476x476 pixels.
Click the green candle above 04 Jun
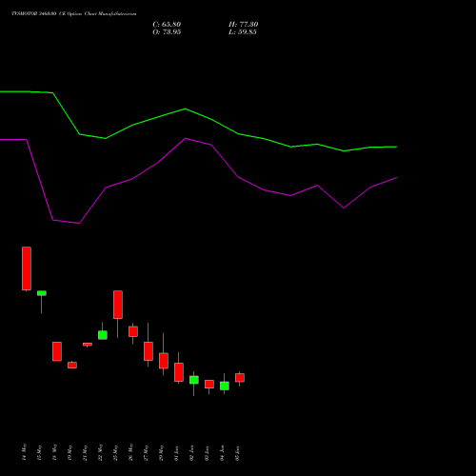tap(225, 386)
